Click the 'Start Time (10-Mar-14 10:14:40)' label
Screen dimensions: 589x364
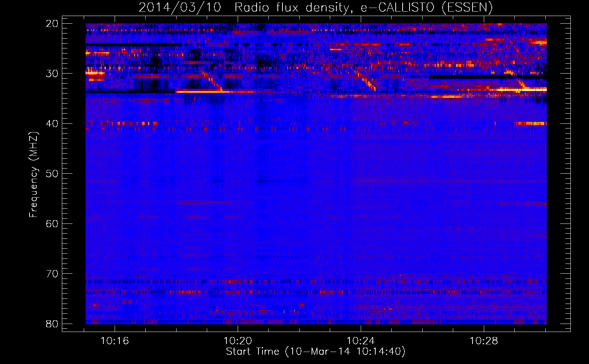click(316, 352)
